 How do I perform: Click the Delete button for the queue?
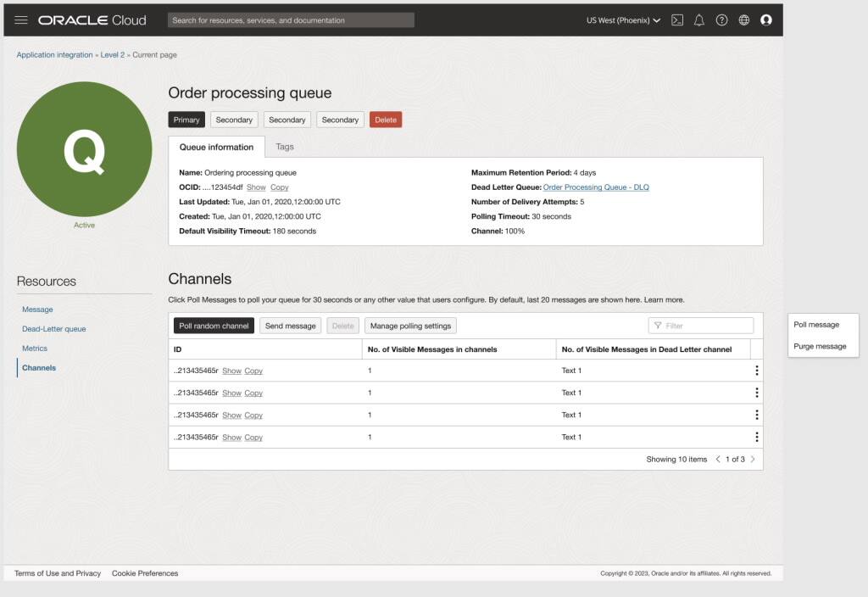pos(386,120)
